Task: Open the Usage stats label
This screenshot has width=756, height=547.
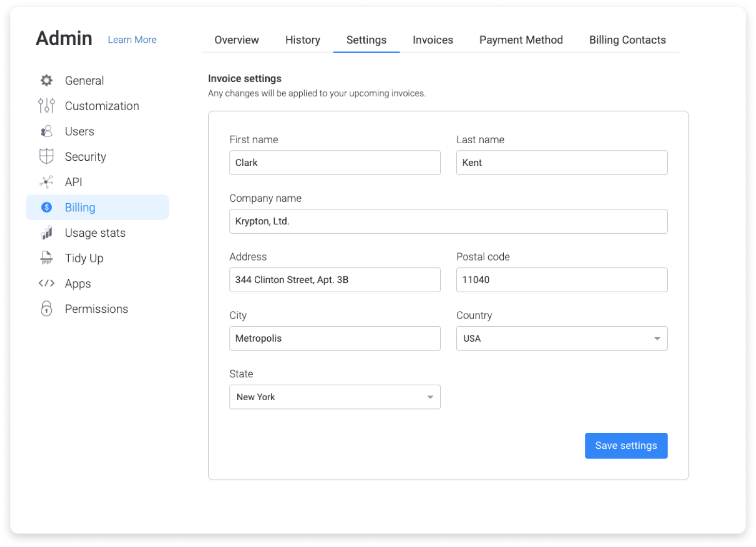Action: [95, 233]
